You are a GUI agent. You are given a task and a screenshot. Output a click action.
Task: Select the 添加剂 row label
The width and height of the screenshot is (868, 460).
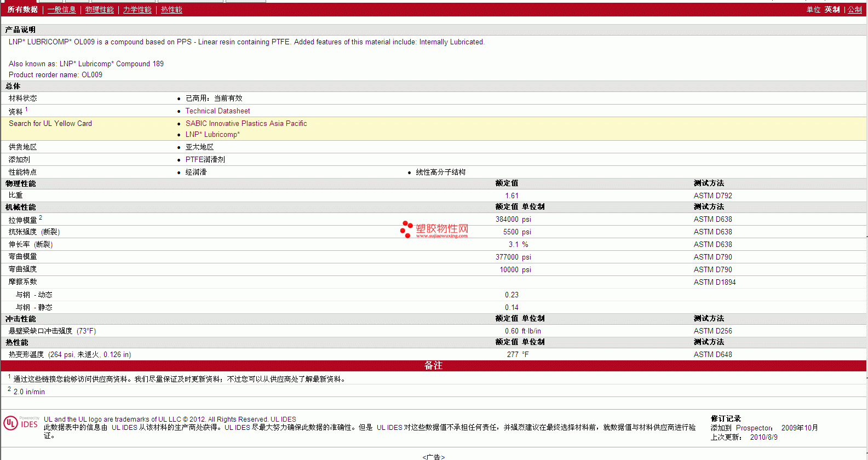coord(20,160)
